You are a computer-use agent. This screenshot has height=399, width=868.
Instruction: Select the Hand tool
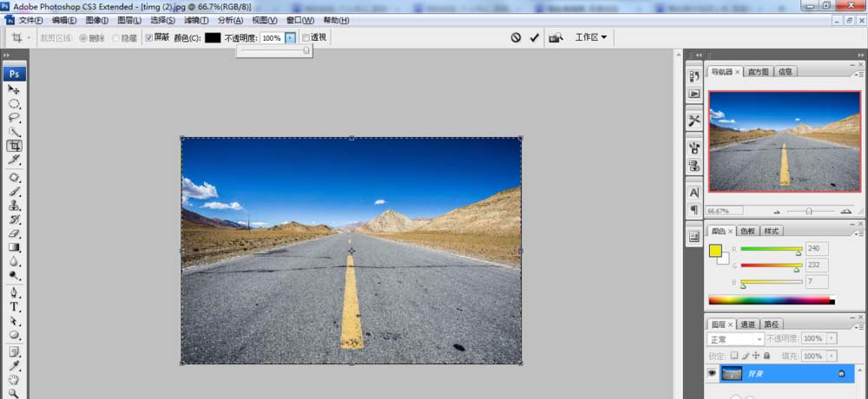tap(15, 380)
